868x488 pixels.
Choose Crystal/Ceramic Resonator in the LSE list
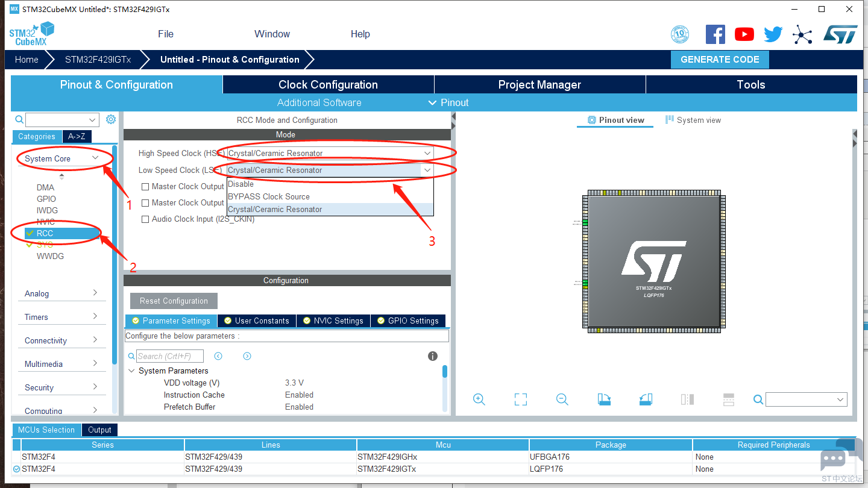(330, 209)
